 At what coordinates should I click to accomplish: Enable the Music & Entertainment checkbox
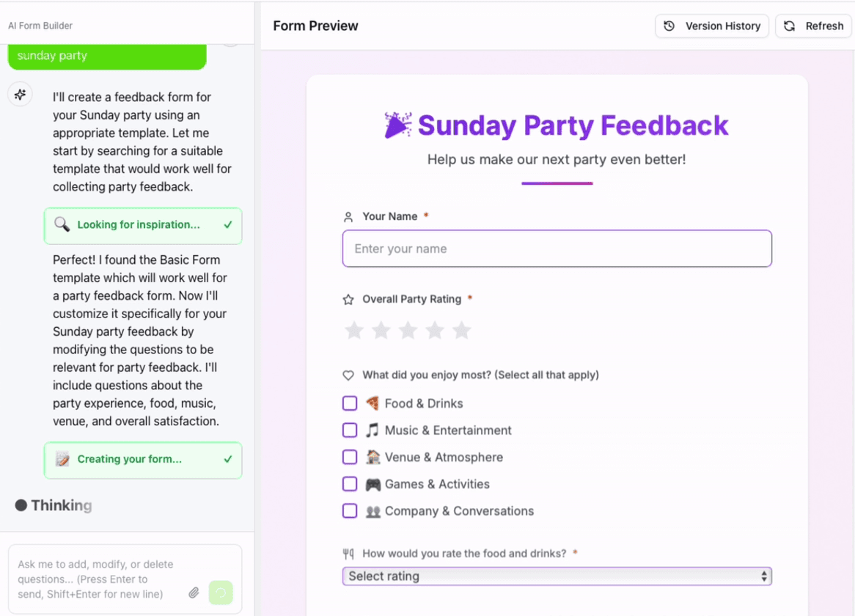coord(350,430)
